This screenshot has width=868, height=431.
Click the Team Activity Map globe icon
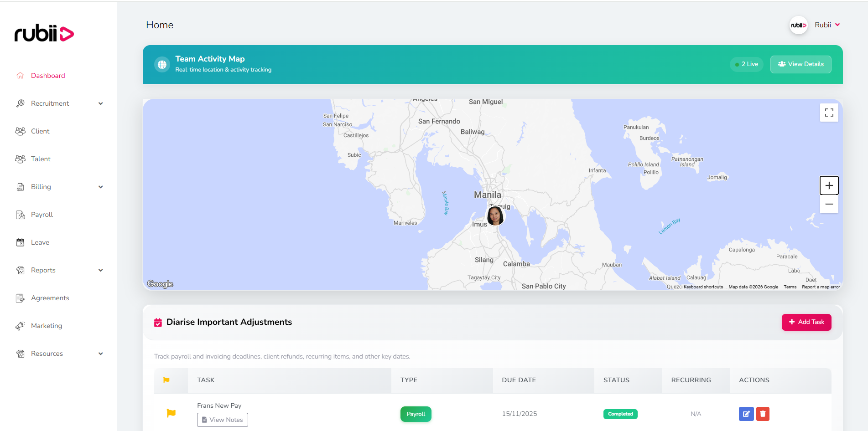pyautogui.click(x=162, y=64)
